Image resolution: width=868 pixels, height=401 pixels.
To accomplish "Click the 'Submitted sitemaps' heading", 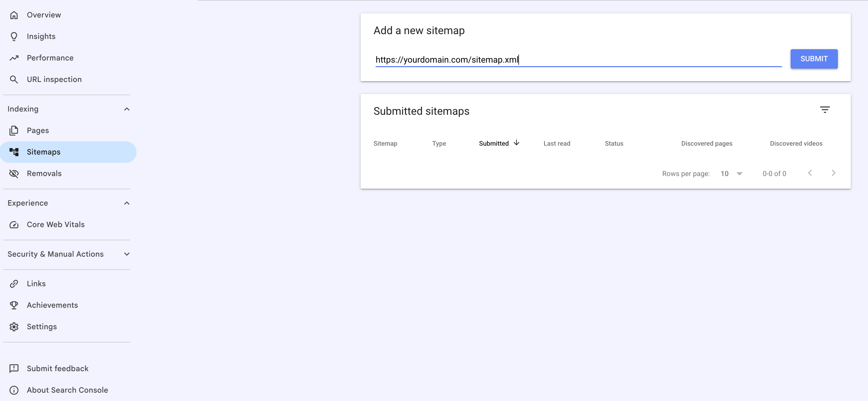I will pos(421,111).
